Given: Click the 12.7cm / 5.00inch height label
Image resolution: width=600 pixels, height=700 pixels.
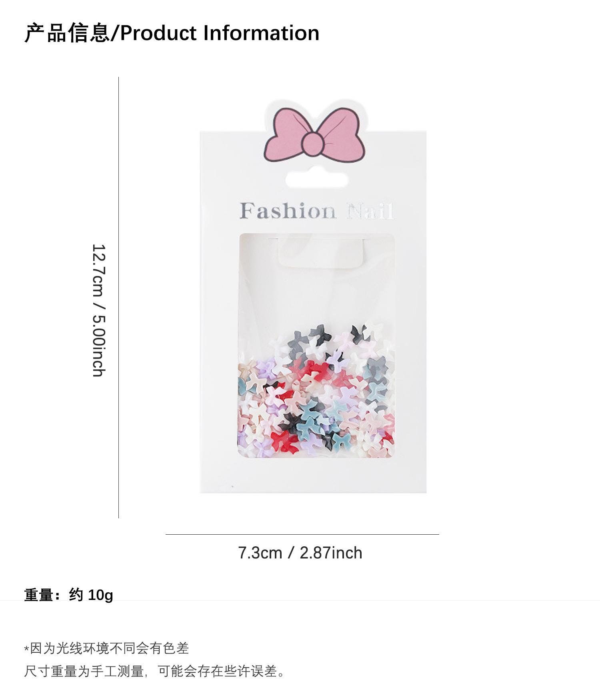Looking at the screenshot, I should click(98, 310).
